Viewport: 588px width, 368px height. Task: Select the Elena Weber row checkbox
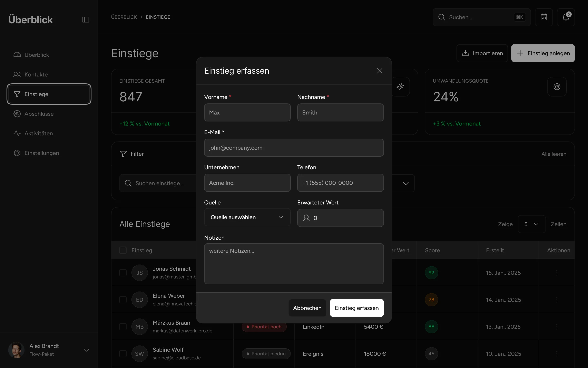click(x=123, y=300)
